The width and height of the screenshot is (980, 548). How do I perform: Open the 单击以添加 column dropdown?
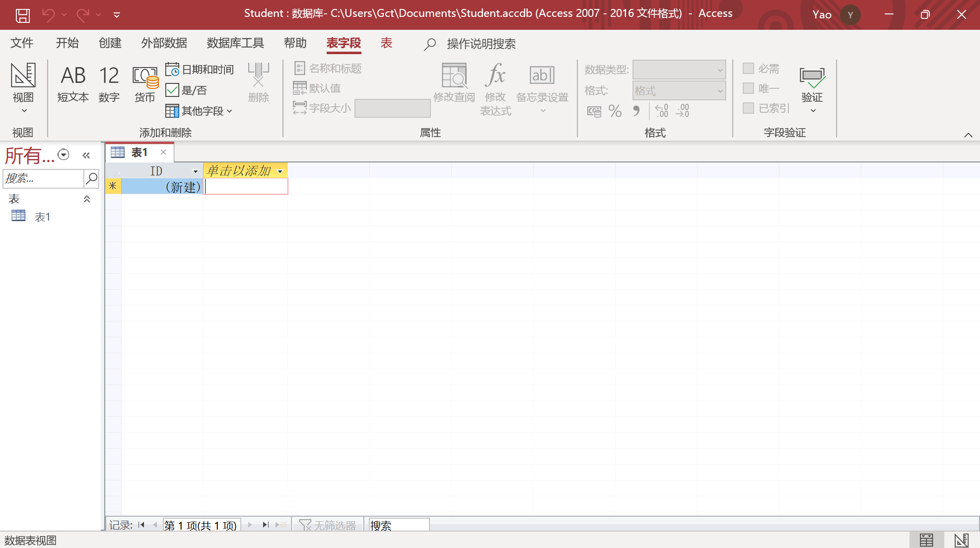pos(280,171)
